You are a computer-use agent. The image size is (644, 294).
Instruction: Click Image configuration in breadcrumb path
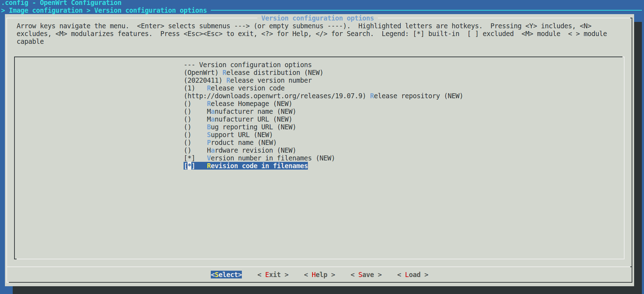tap(46, 11)
